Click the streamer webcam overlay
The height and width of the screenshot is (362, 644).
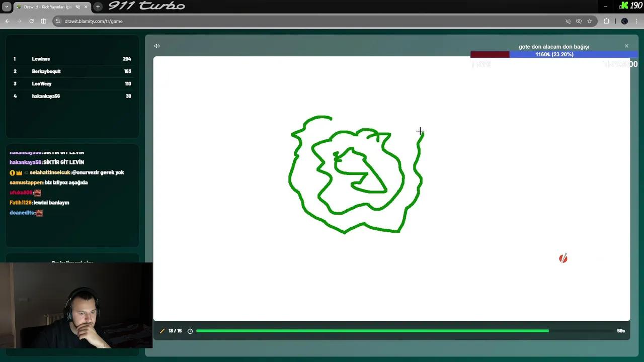tap(76, 305)
